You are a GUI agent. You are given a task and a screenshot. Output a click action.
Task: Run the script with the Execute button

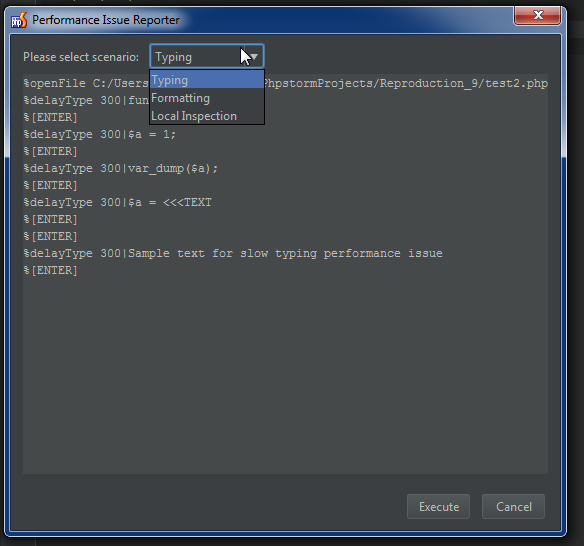pos(438,507)
